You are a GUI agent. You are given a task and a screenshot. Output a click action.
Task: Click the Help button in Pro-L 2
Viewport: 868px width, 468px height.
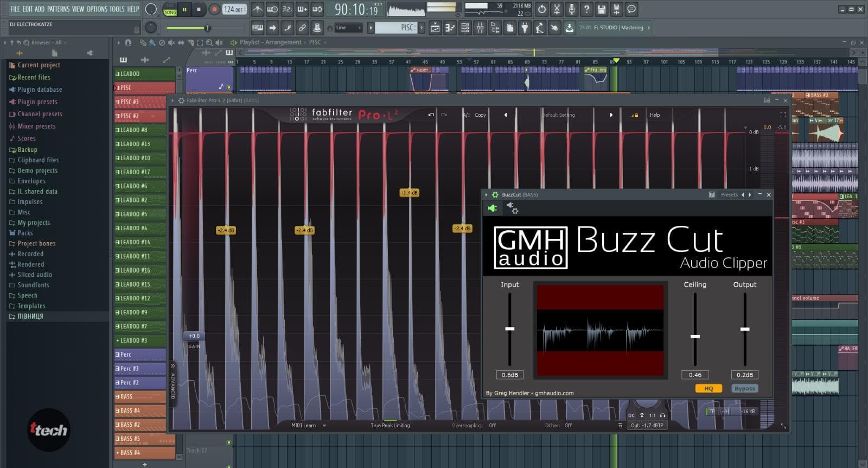pos(655,115)
